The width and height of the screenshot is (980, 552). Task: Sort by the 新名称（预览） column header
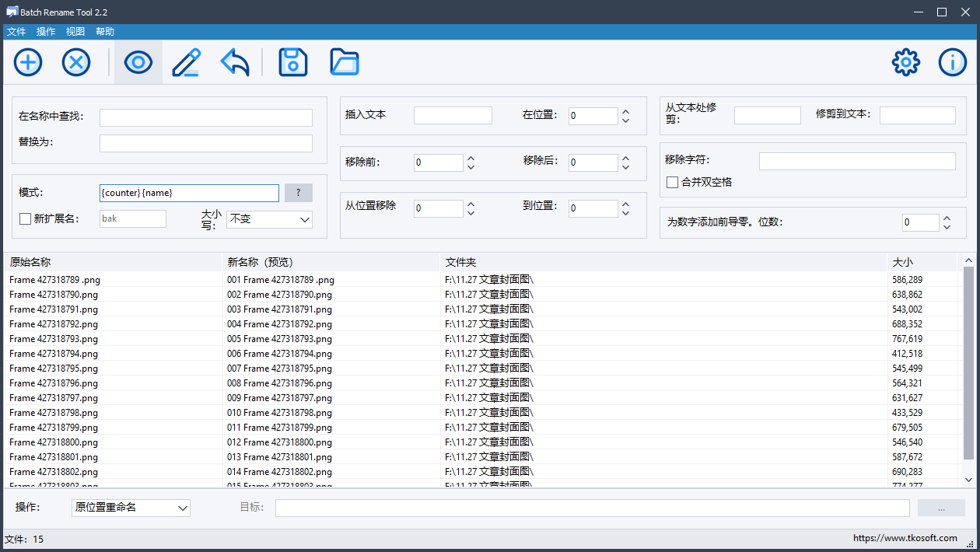click(331, 262)
